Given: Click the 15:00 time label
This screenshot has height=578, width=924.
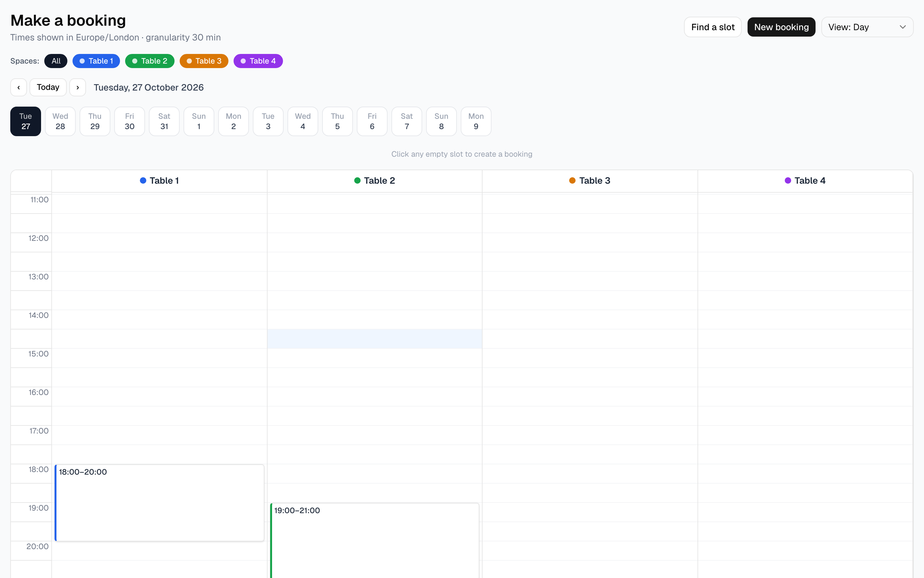Looking at the screenshot, I should tap(38, 354).
